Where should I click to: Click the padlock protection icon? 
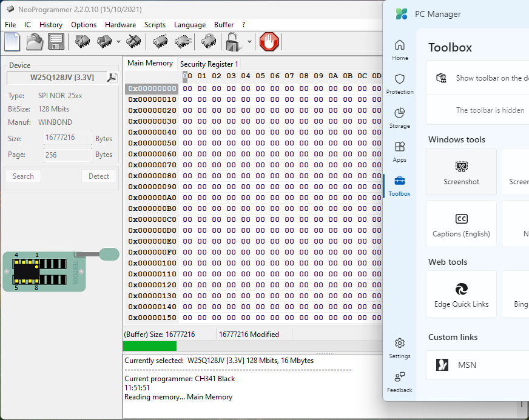232,42
